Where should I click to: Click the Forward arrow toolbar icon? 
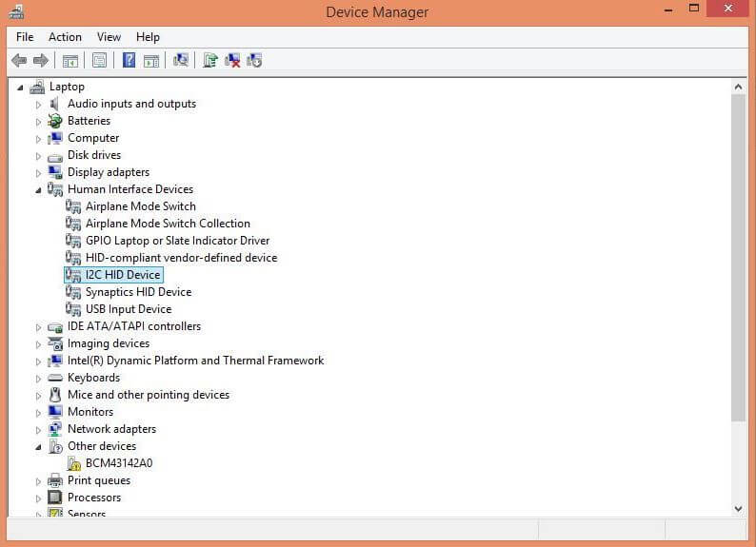click(x=41, y=61)
